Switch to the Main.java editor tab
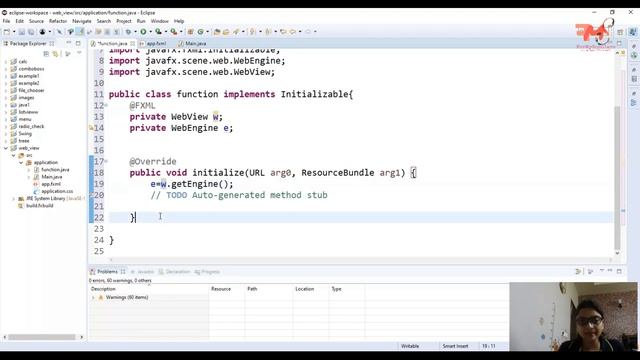This screenshot has width=640, height=360. click(192, 43)
